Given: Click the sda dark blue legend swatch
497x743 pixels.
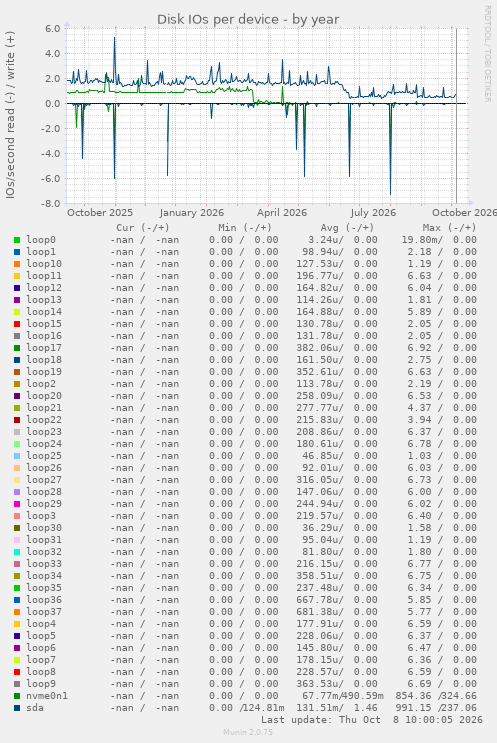Looking at the screenshot, I should click(17, 708).
